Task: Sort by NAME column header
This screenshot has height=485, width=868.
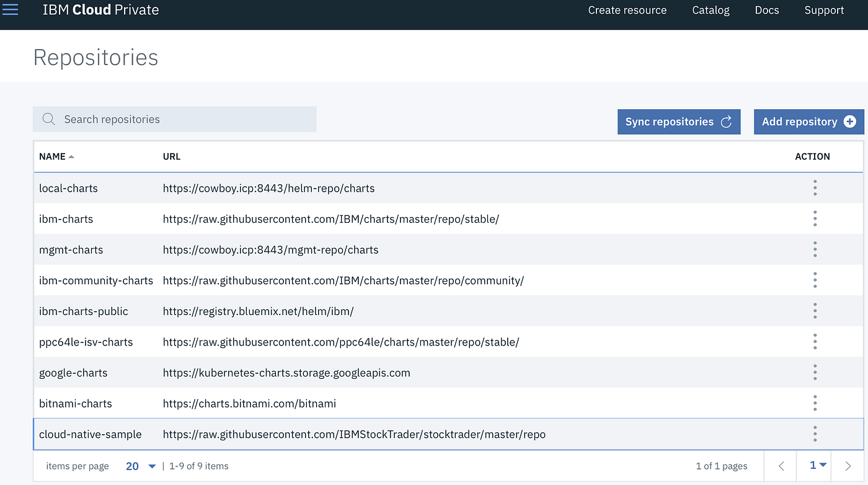Action: click(56, 156)
